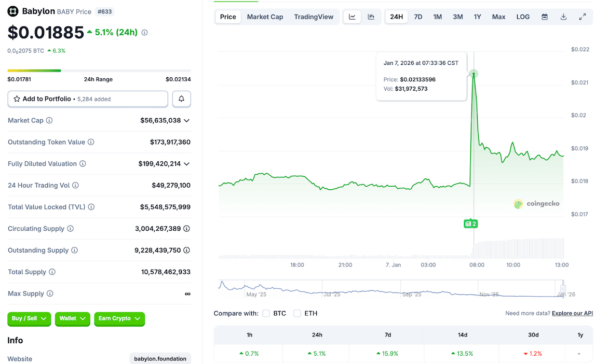
Task: Click info icon next to Market Cap
Action: pos(49,120)
